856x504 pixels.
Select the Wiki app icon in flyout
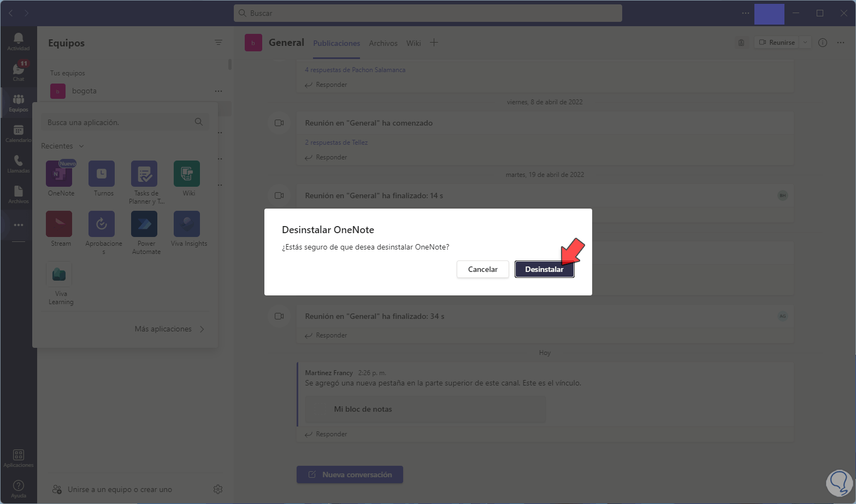coord(187,174)
